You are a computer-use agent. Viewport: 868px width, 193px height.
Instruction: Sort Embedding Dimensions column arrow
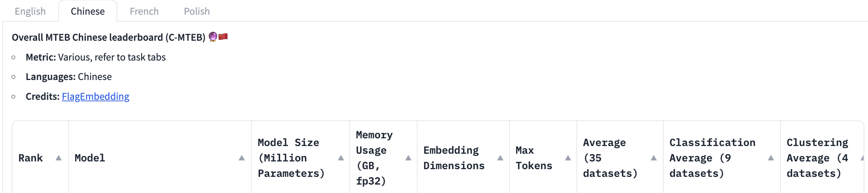[x=500, y=158]
